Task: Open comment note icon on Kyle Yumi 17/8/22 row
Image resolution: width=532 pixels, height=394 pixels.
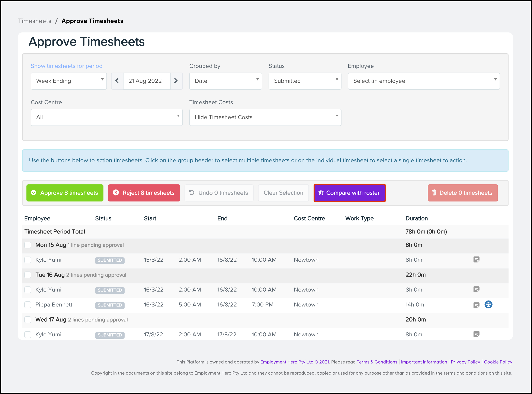Action: click(x=476, y=334)
